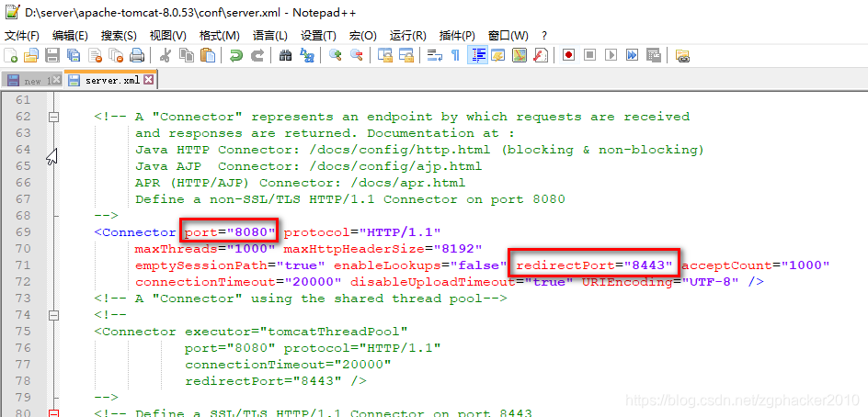
Task: Click emptySessionPath="true" attribute
Action: 230,265
